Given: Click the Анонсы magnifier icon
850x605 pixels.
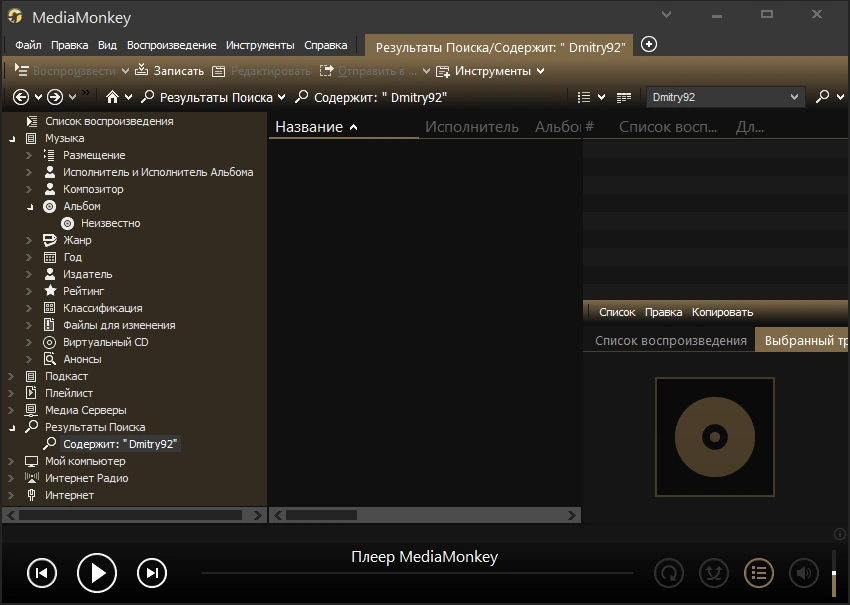Looking at the screenshot, I should point(49,359).
